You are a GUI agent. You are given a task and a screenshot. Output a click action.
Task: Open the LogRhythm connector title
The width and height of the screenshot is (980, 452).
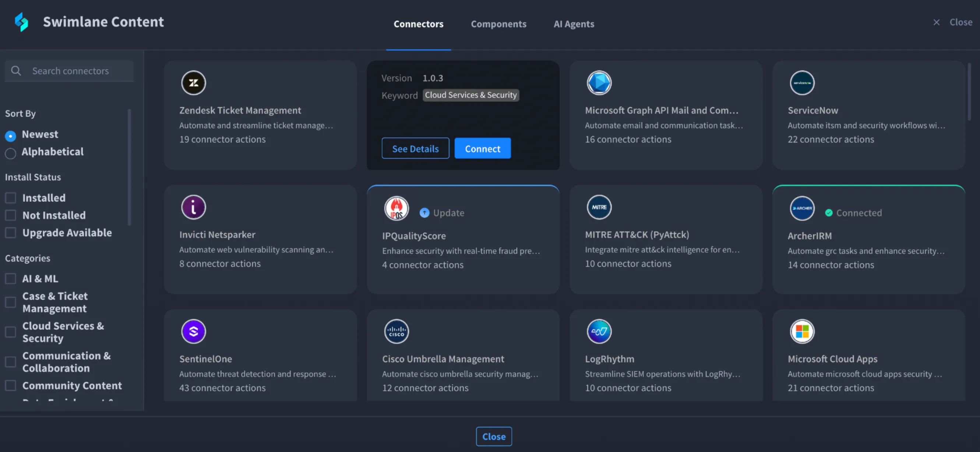click(x=609, y=359)
